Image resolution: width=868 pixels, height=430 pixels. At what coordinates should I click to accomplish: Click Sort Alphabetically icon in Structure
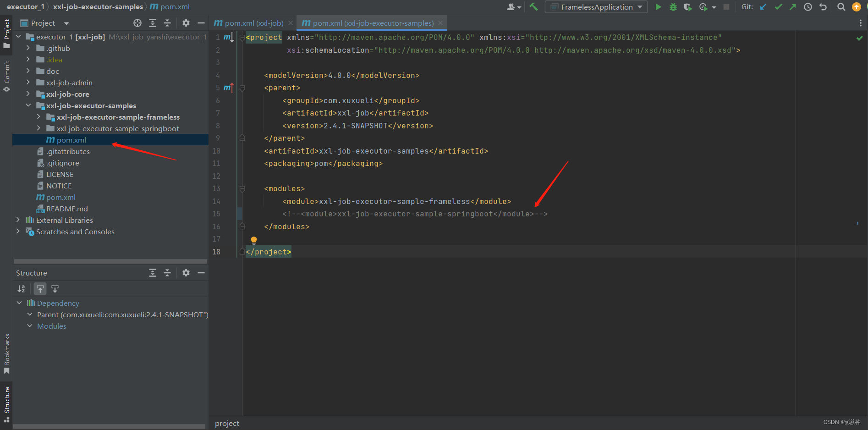pyautogui.click(x=21, y=289)
